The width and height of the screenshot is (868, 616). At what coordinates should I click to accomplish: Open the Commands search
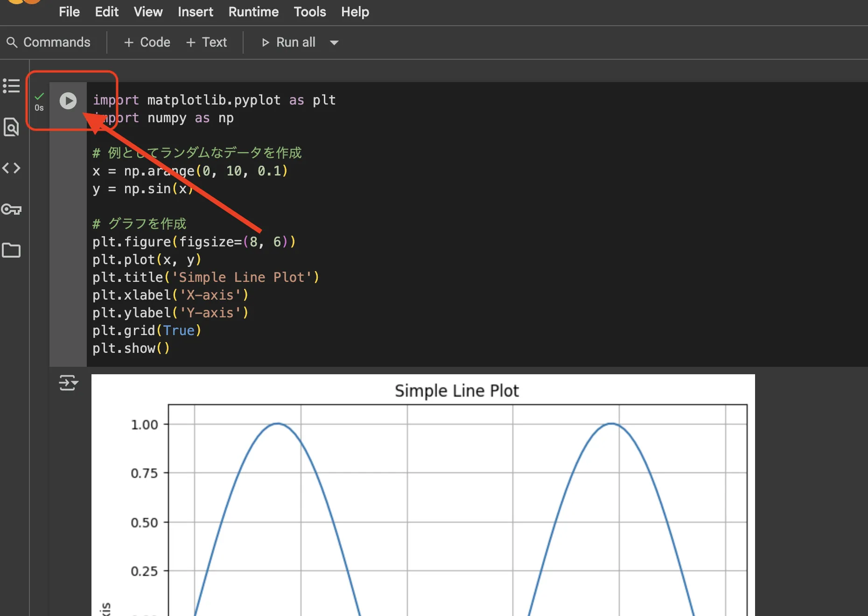tap(49, 42)
